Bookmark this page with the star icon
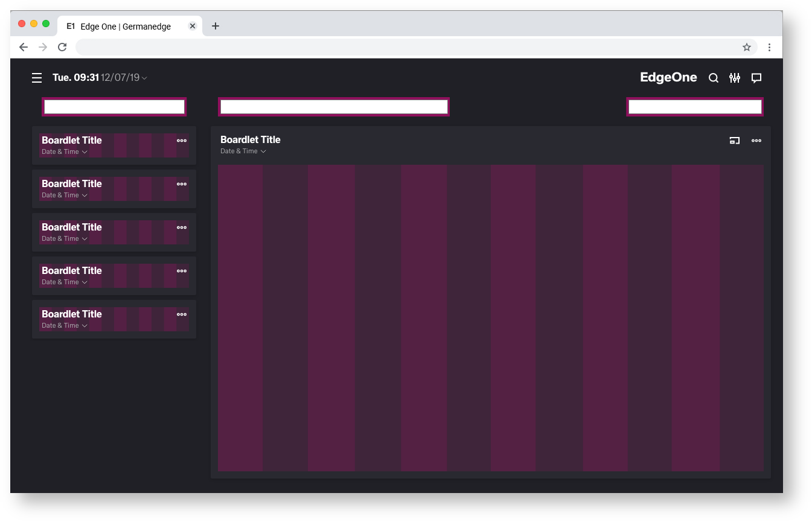The width and height of the screenshot is (812, 522). point(746,47)
